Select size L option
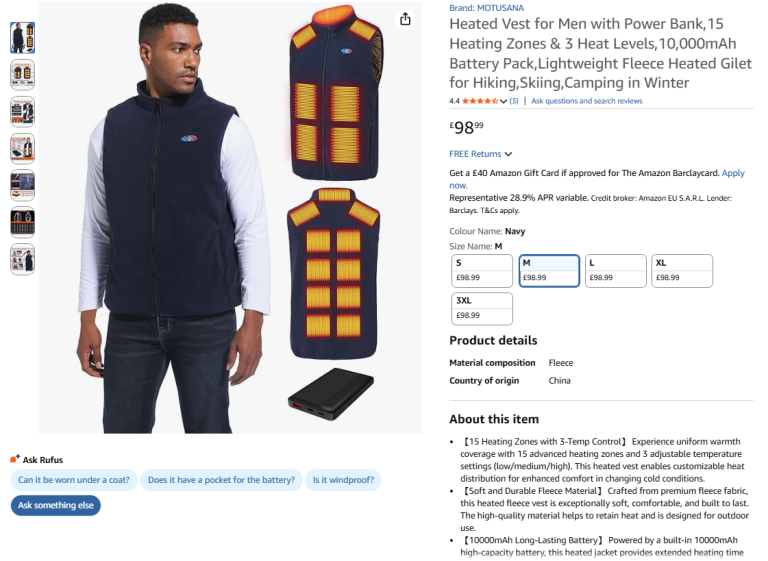This screenshot has height=561, width=768. (615, 270)
